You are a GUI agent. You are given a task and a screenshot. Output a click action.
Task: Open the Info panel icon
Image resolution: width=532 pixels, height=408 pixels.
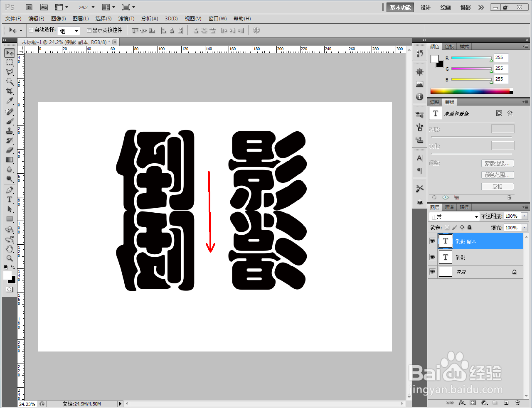(419, 96)
